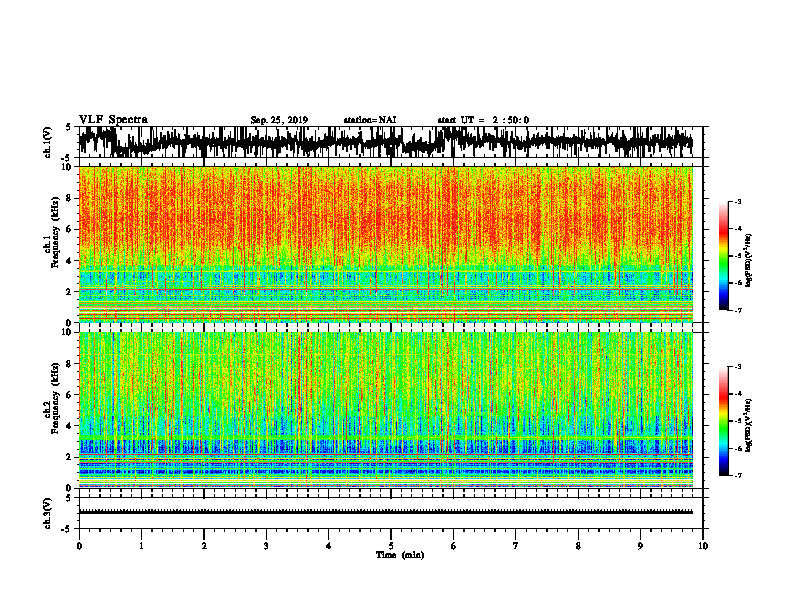Click the ch.2 "Frequency (kHz)" axis label
Screen dimensions: 792x612
[x=56, y=398]
